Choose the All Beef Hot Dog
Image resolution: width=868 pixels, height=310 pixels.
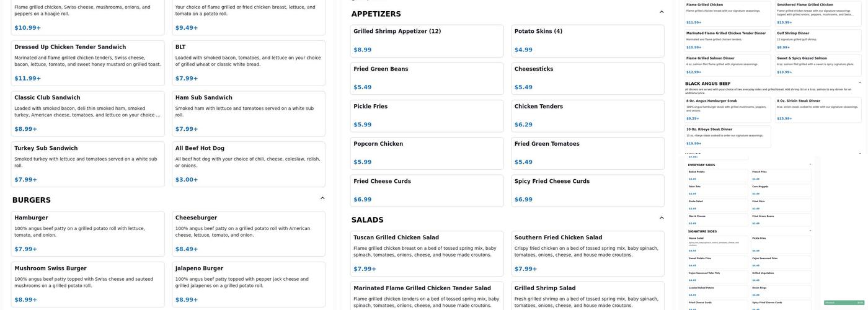248,164
